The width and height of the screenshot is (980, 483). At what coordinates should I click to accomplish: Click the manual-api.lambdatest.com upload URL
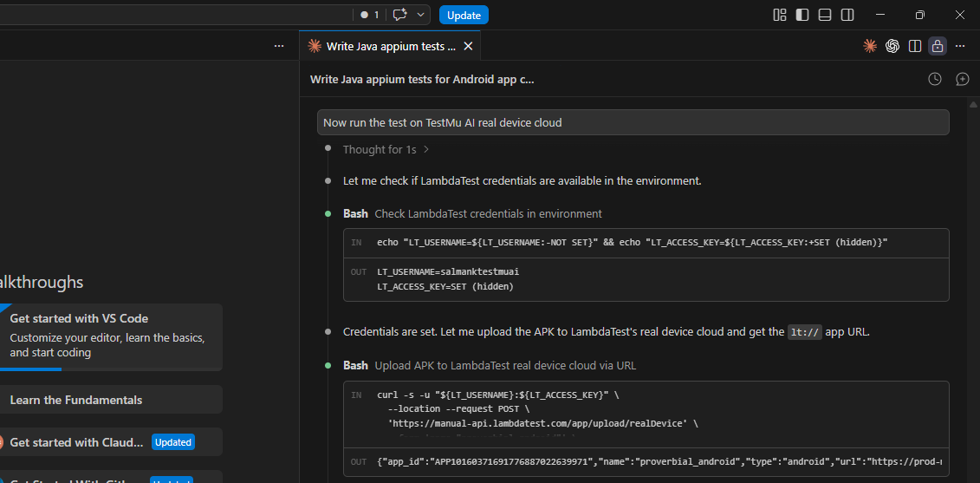(538, 423)
